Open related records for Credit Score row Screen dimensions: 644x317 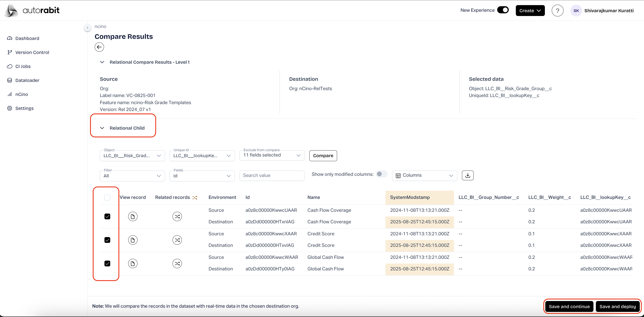[x=177, y=240]
